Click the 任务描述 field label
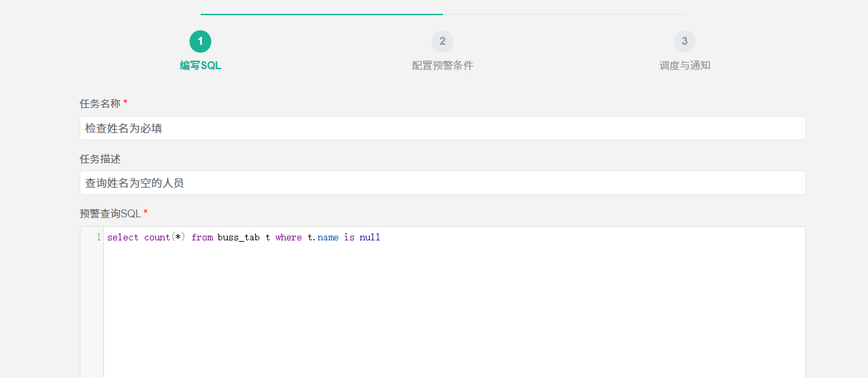 [x=100, y=159]
